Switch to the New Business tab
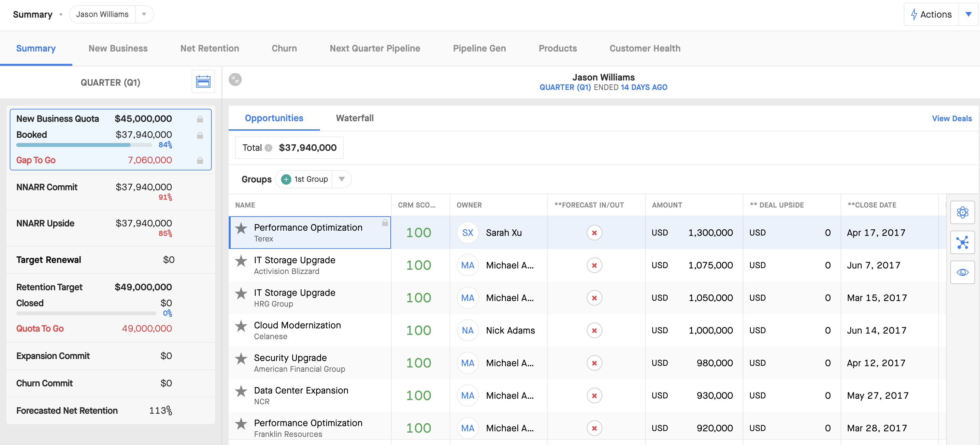 pyautogui.click(x=118, y=48)
